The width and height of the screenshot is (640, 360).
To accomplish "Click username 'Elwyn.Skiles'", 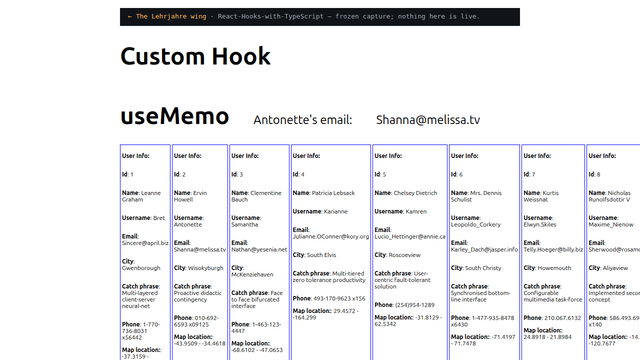I will click(x=540, y=224).
